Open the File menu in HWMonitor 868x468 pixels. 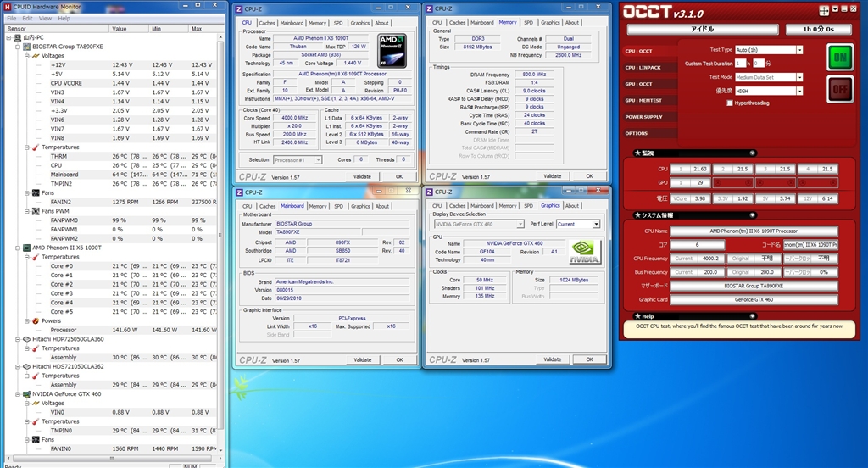[x=12, y=19]
